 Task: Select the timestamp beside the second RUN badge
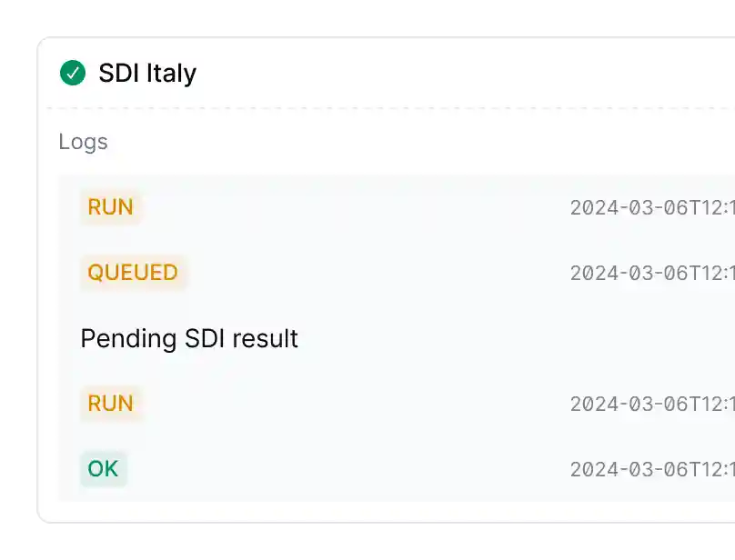(x=651, y=405)
